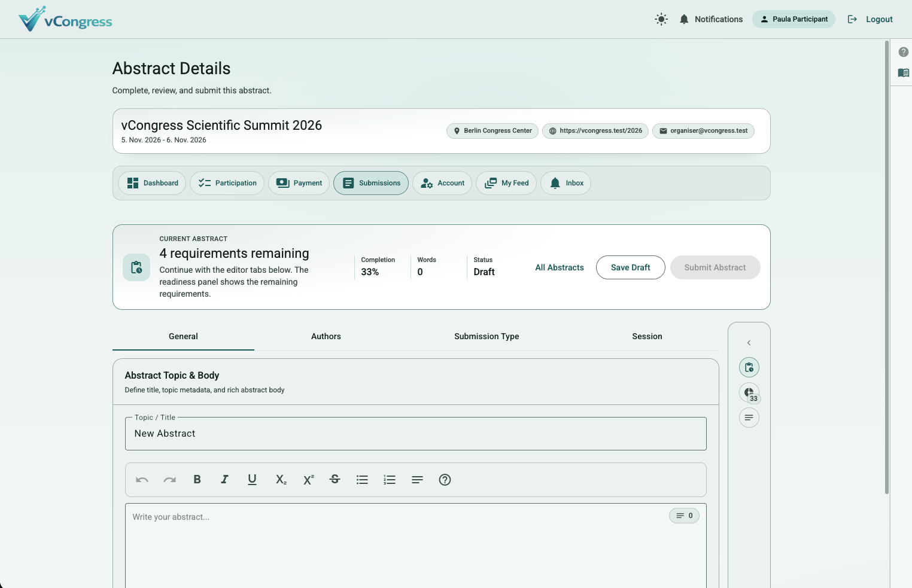Click the paragraph alignment icon in editor toolbar
912x588 pixels.
coord(417,480)
